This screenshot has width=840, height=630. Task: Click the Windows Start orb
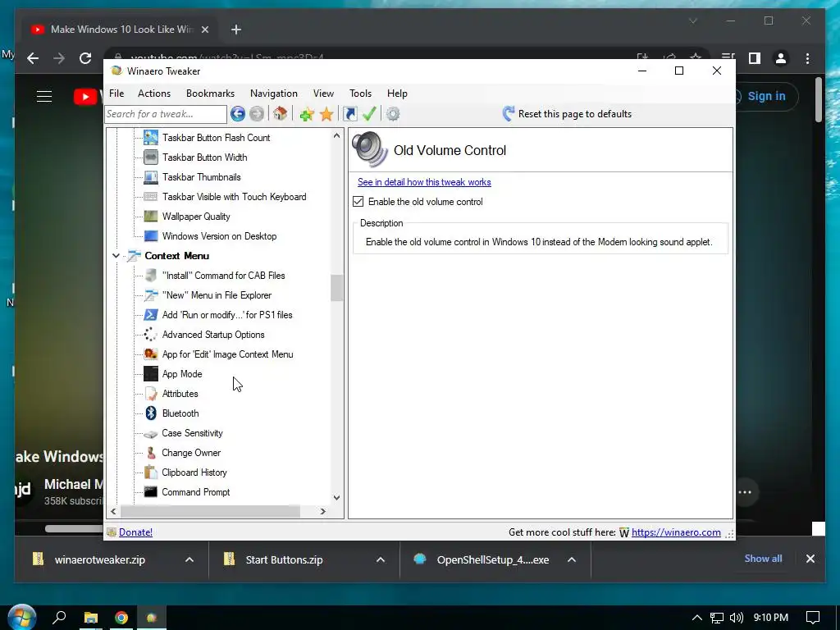[x=22, y=617]
